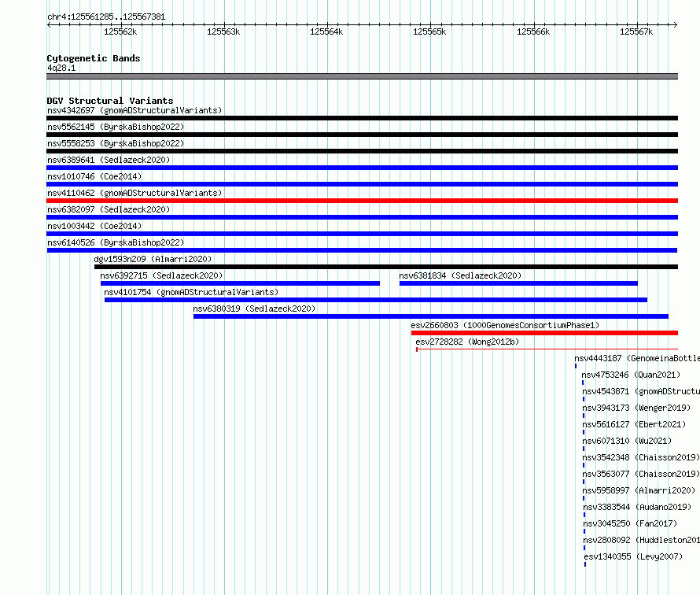Click red bar of esv2660803
Viewport: 700px width, 595px height.
544,333
